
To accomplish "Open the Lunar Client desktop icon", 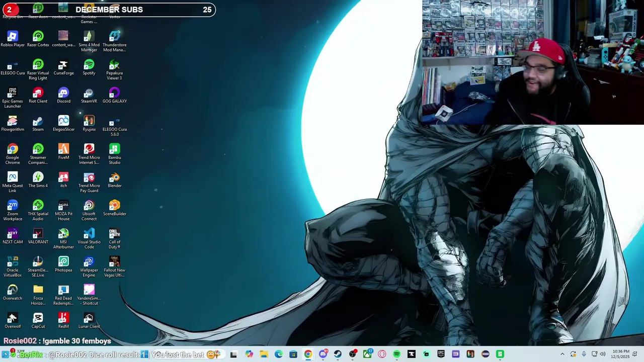I will pyautogui.click(x=89, y=321).
